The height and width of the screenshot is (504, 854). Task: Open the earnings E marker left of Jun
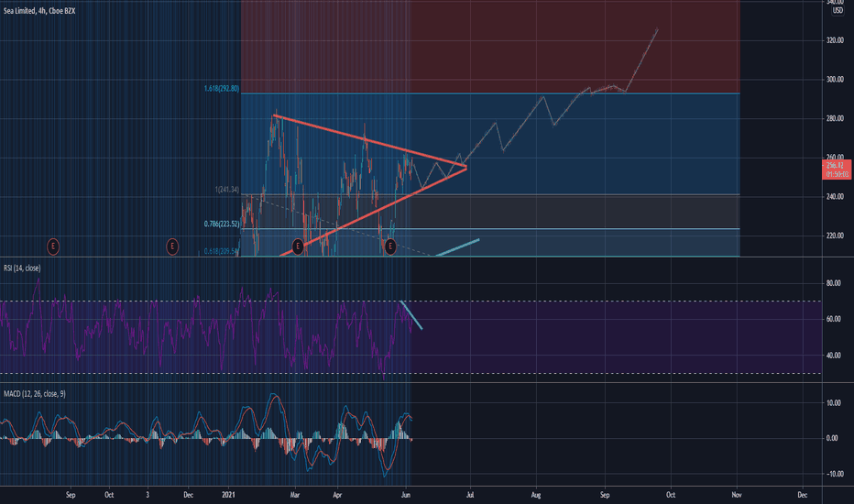390,247
